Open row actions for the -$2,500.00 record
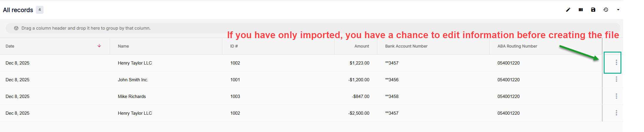 pos(616,113)
